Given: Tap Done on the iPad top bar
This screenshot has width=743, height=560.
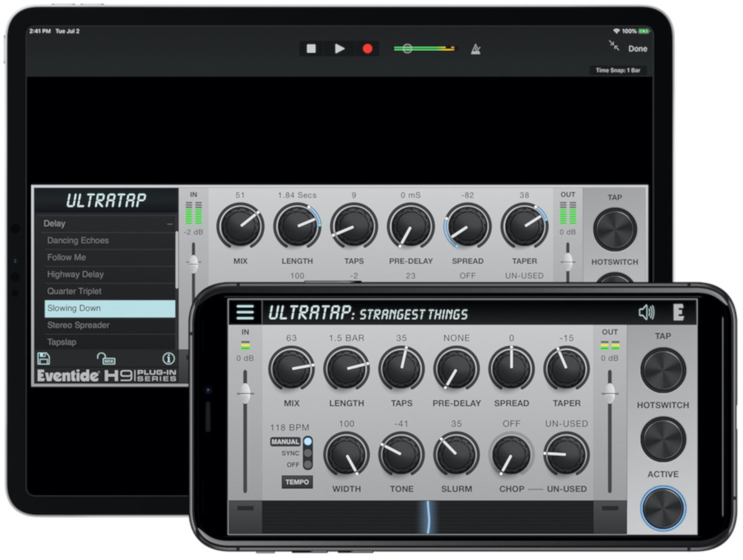Looking at the screenshot, I should point(638,49).
